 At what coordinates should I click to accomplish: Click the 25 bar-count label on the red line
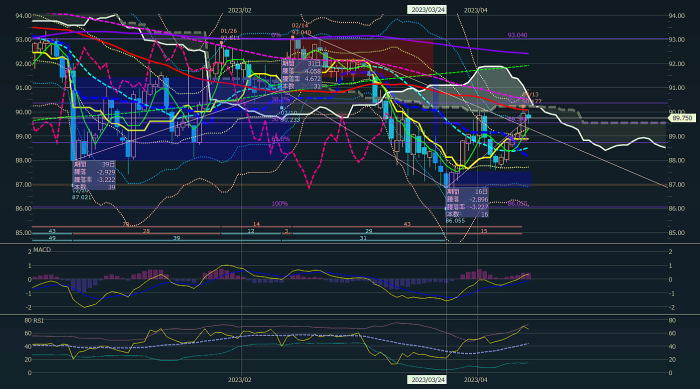[146, 231]
